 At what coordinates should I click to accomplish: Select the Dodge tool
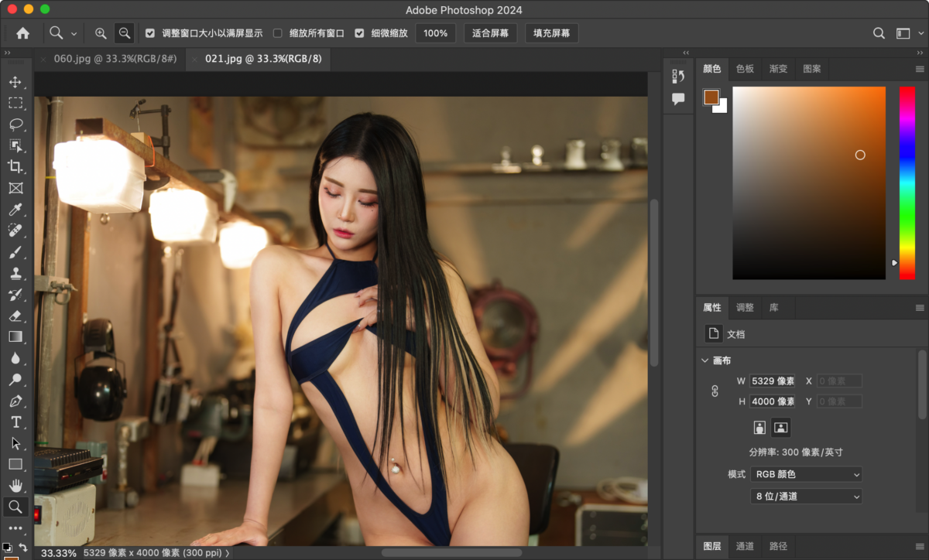point(15,380)
